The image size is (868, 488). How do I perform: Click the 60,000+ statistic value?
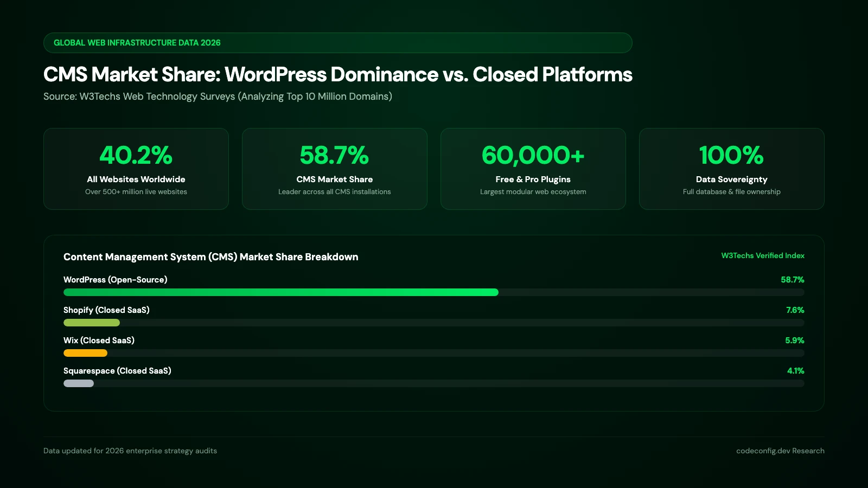pos(533,155)
